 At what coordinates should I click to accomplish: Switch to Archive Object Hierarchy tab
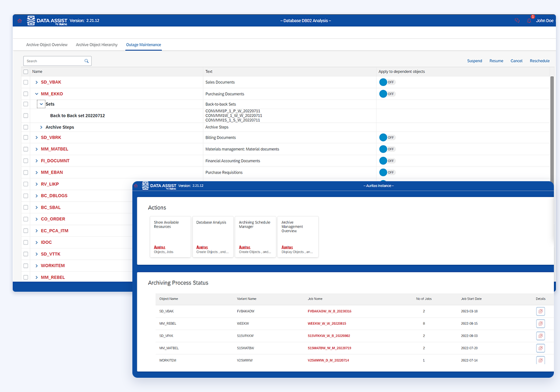point(97,45)
